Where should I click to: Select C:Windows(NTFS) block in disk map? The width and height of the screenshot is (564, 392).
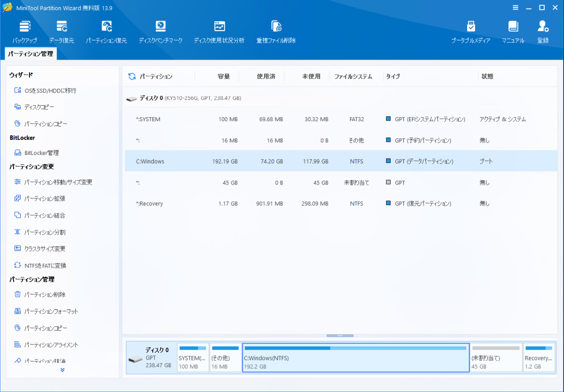click(356, 358)
